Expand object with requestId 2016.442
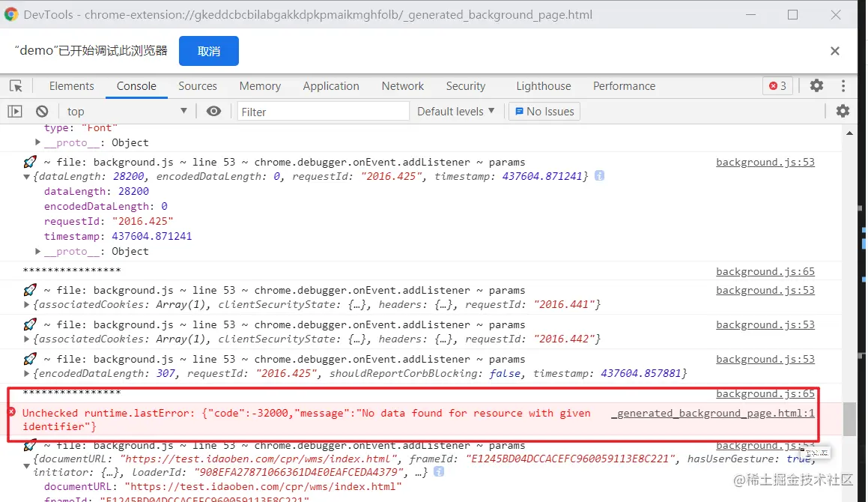This screenshot has height=502, width=868. tap(26, 339)
